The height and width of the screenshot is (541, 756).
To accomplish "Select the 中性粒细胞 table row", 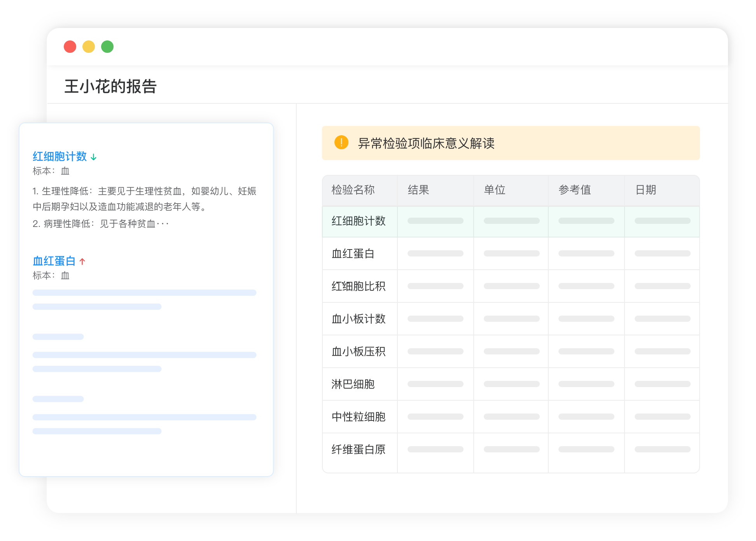I will [358, 417].
